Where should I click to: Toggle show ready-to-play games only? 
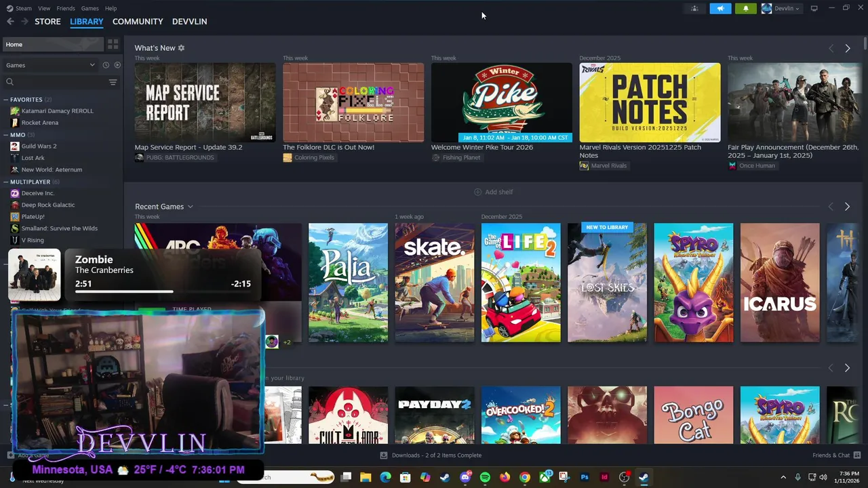117,65
